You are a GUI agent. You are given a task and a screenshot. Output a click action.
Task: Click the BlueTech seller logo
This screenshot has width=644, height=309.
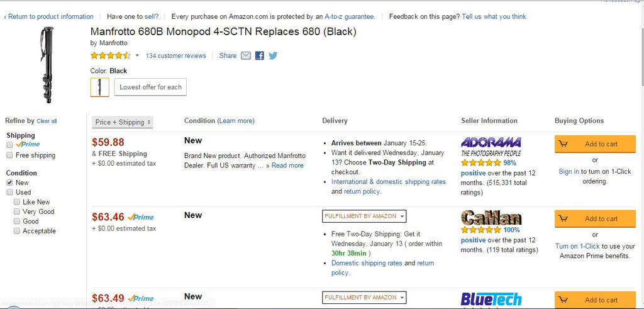pos(491,299)
